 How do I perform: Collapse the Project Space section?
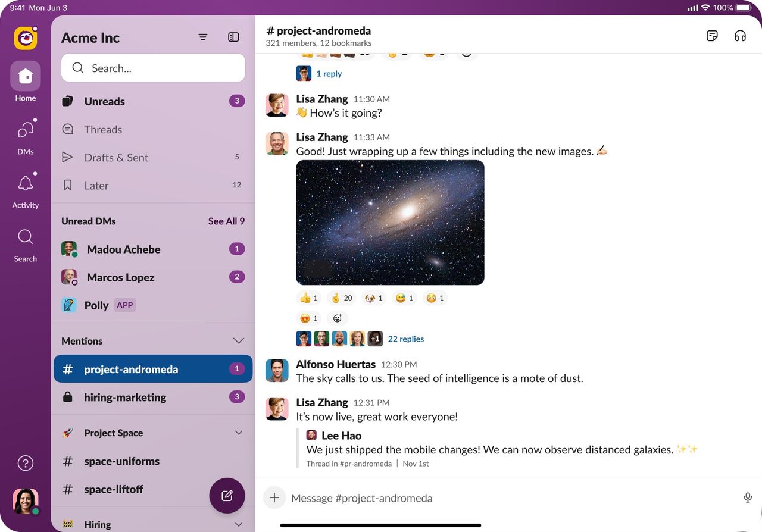(238, 433)
